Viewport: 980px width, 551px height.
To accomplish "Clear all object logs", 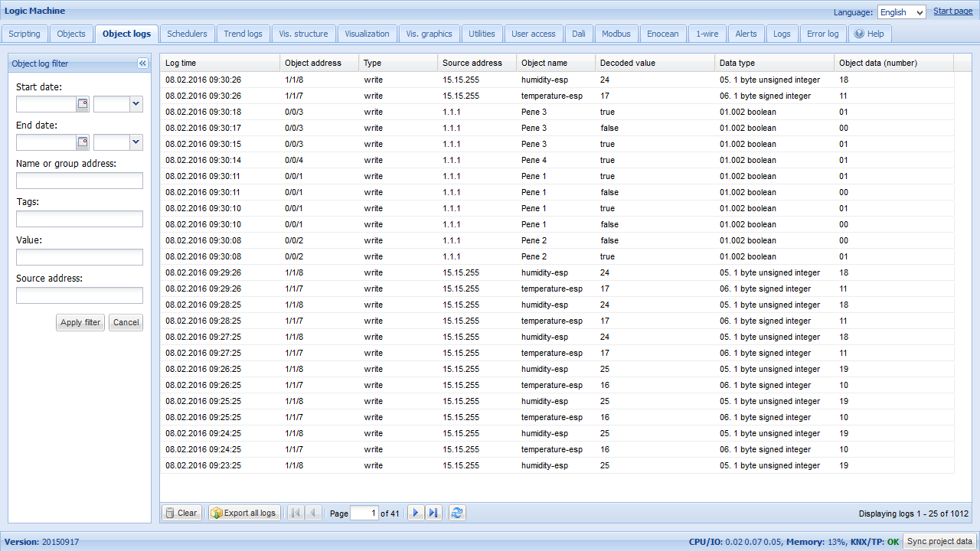I will click(x=181, y=513).
